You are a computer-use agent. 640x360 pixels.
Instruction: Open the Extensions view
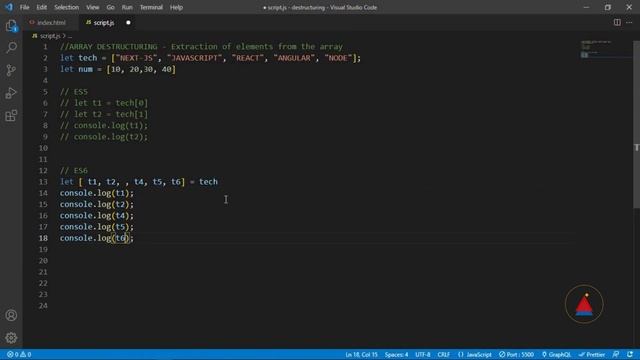coord(11,116)
